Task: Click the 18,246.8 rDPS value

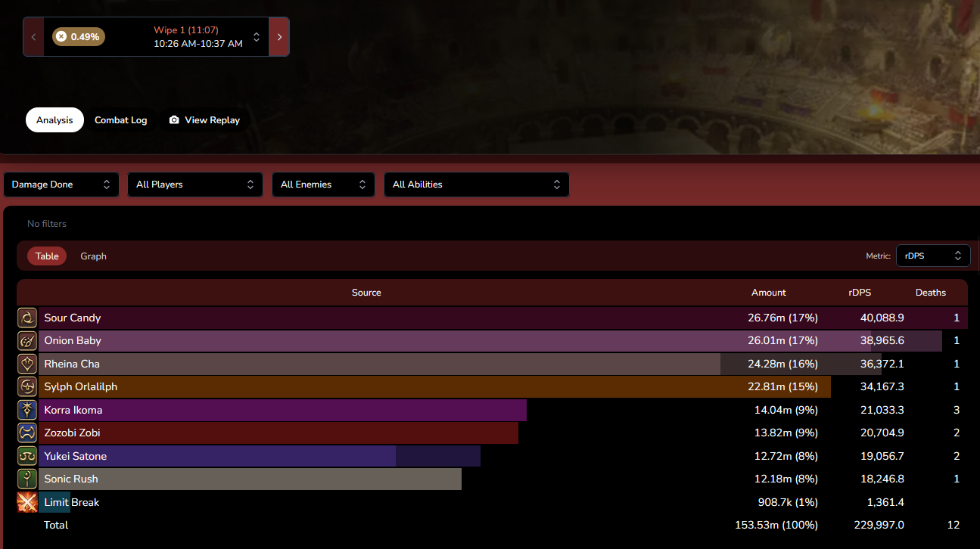Action: tap(882, 479)
